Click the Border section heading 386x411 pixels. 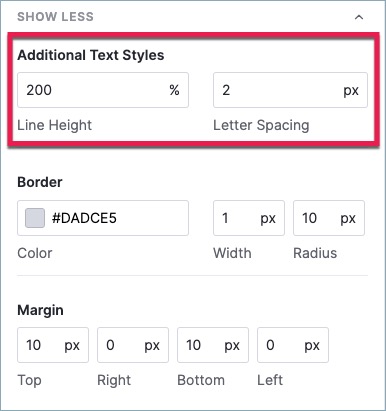tap(40, 182)
